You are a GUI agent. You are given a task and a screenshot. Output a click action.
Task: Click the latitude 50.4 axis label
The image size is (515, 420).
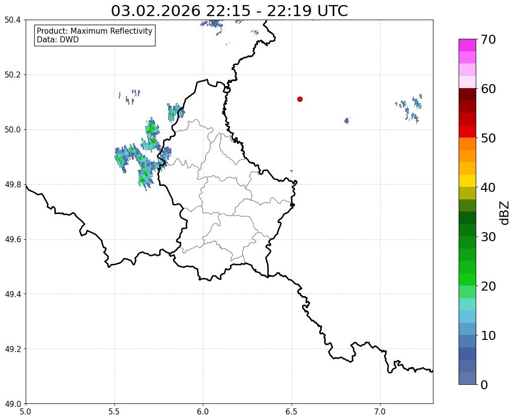pyautogui.click(x=13, y=20)
